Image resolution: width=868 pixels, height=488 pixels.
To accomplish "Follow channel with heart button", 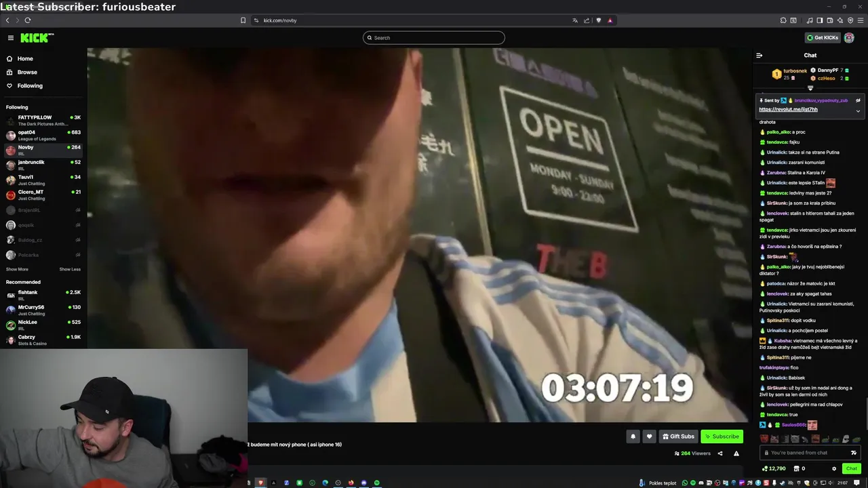I will pyautogui.click(x=649, y=436).
